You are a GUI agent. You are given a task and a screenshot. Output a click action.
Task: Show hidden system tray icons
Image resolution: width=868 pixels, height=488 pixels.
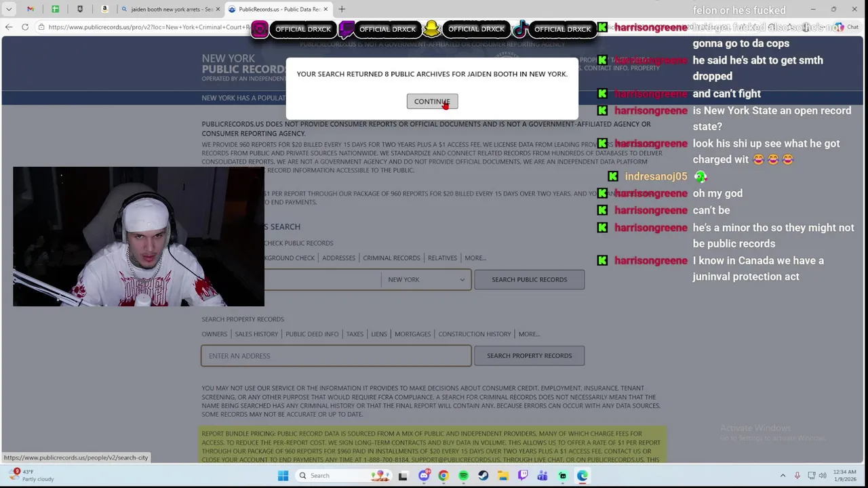click(x=783, y=475)
